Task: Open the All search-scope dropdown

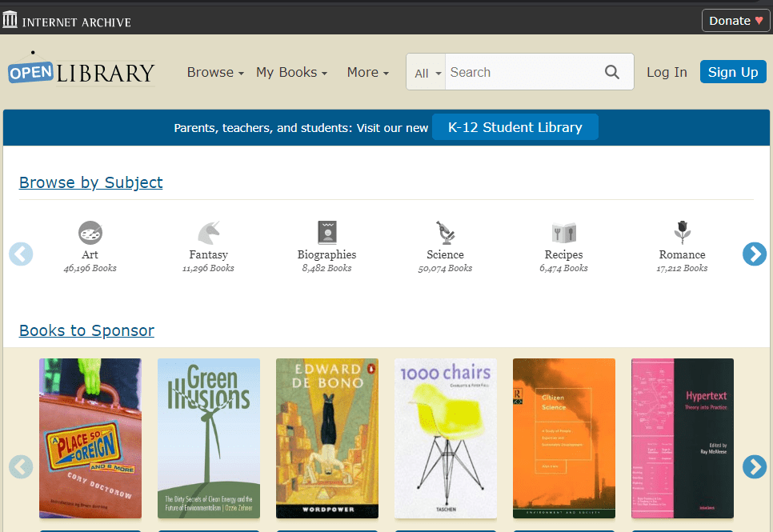Action: (426, 73)
